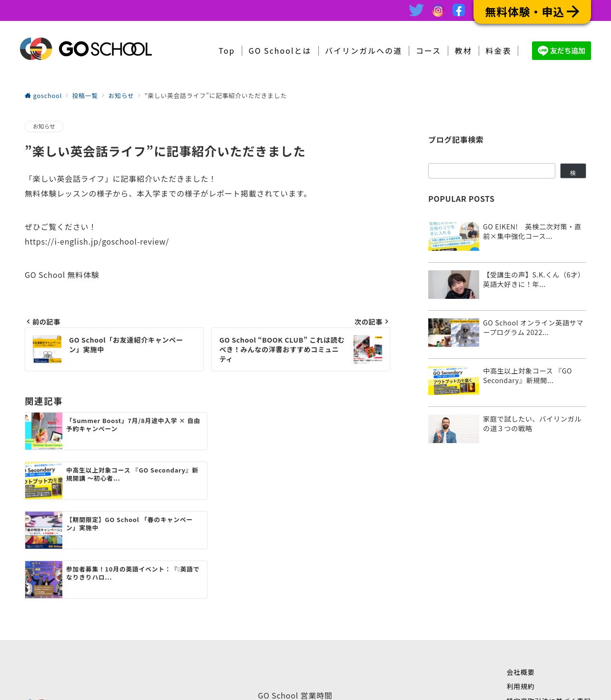Open popular post 中高生以上対象コース GO Secondary
Screen dimensions: 611x700
tap(527, 376)
